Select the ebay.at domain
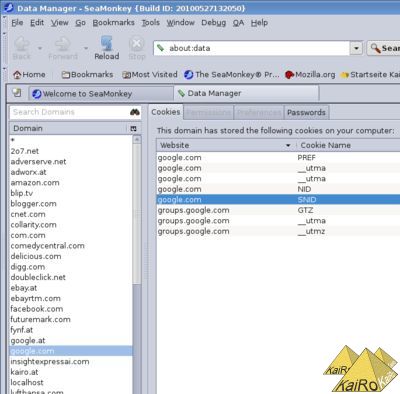This screenshot has height=394, width=400. [x=71, y=288]
